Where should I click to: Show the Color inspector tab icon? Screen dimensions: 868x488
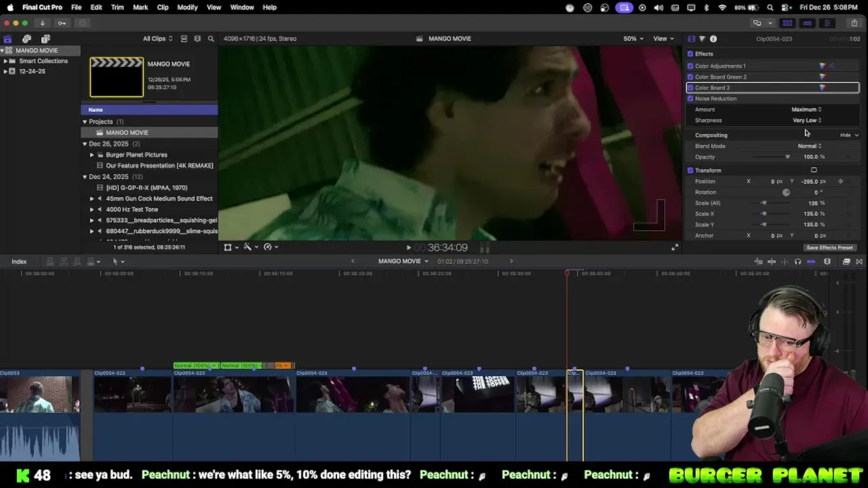702,39
